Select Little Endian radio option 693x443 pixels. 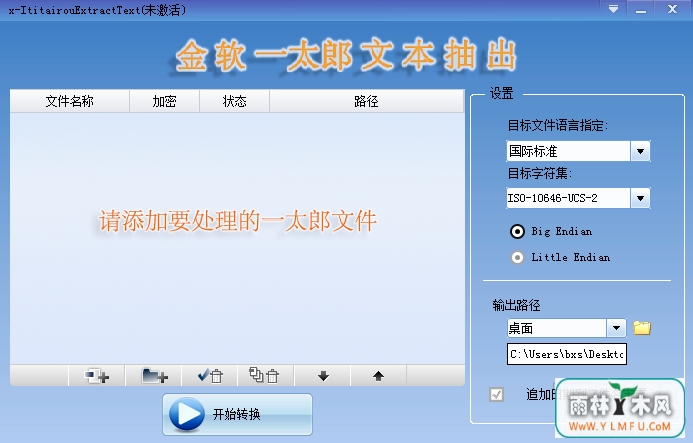517,257
